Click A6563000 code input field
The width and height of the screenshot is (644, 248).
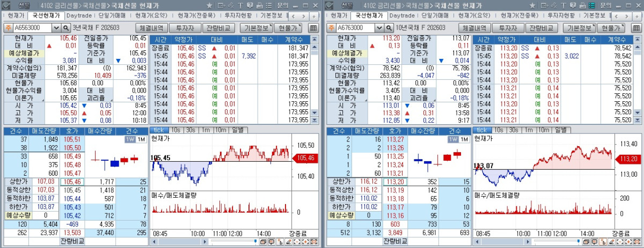(32, 28)
